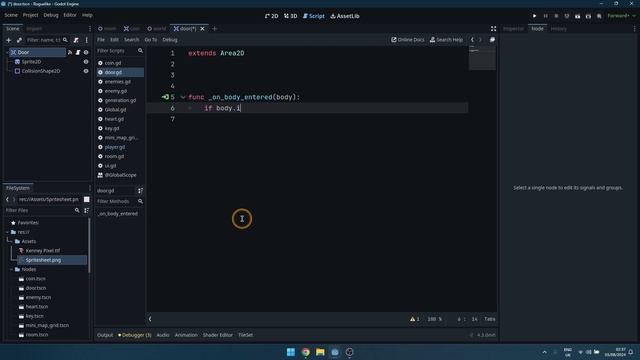The height and width of the screenshot is (360, 640).
Task: Toggle visibility of Door node
Action: click(x=86, y=52)
